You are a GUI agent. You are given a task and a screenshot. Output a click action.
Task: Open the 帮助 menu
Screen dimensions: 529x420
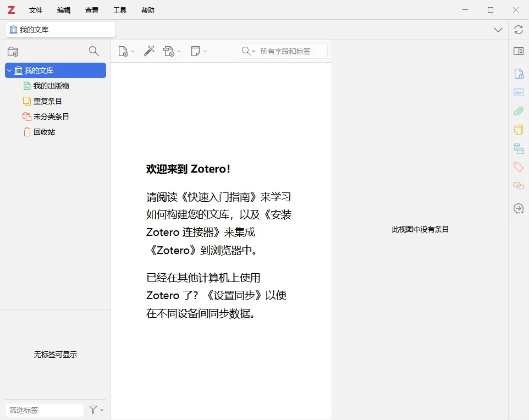[148, 10]
